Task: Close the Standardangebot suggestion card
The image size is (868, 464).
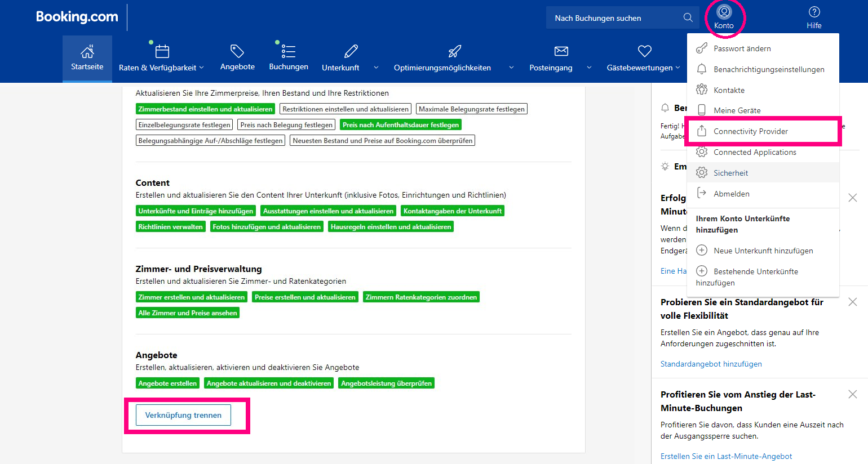Action: [x=853, y=302]
